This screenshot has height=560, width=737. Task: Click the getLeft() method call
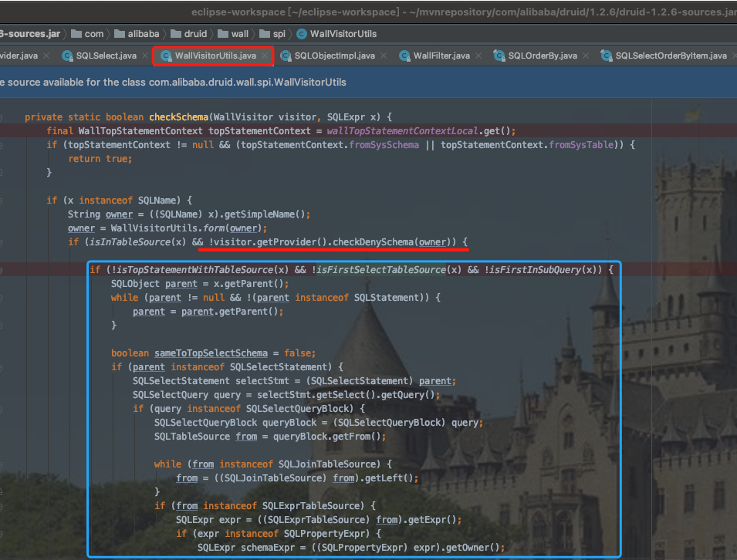pos(389,478)
